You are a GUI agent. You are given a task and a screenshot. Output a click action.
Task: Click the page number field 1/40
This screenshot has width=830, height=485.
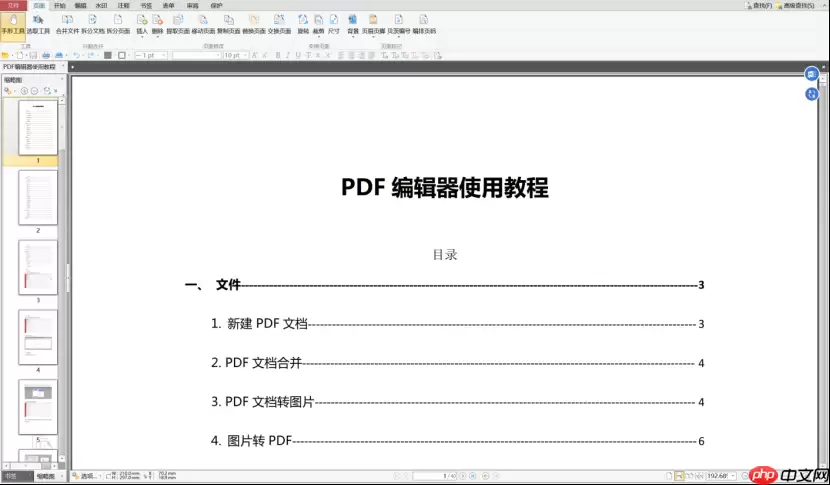(x=435, y=476)
